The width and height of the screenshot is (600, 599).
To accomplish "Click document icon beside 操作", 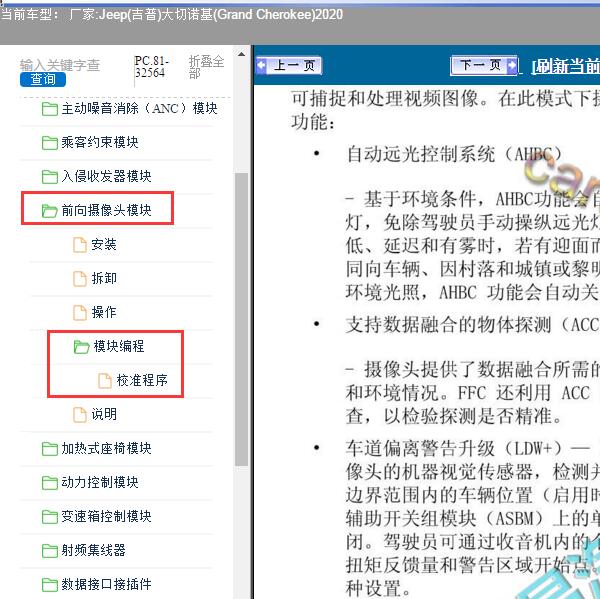I will pos(80,313).
